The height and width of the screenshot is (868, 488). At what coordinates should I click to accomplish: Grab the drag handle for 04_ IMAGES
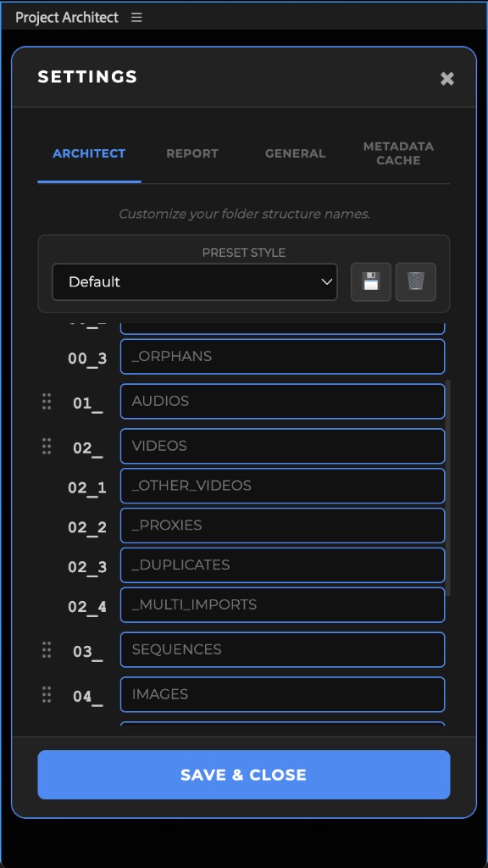click(x=47, y=695)
